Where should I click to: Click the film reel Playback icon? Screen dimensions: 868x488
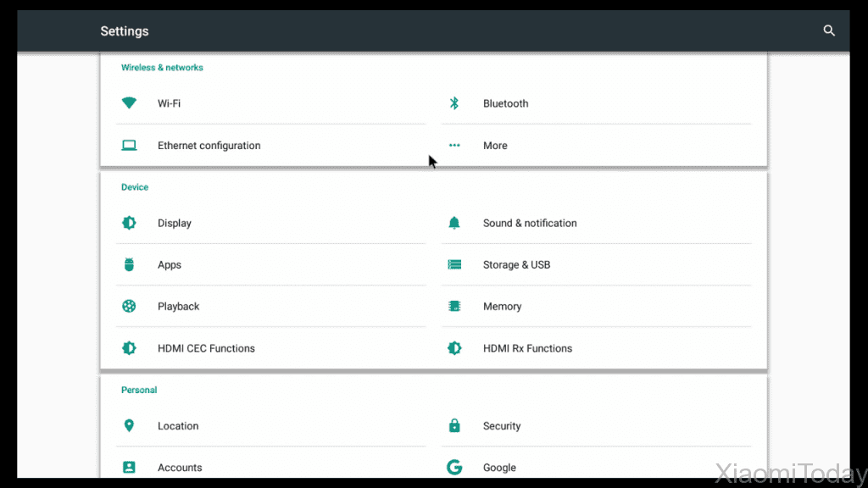click(x=129, y=307)
